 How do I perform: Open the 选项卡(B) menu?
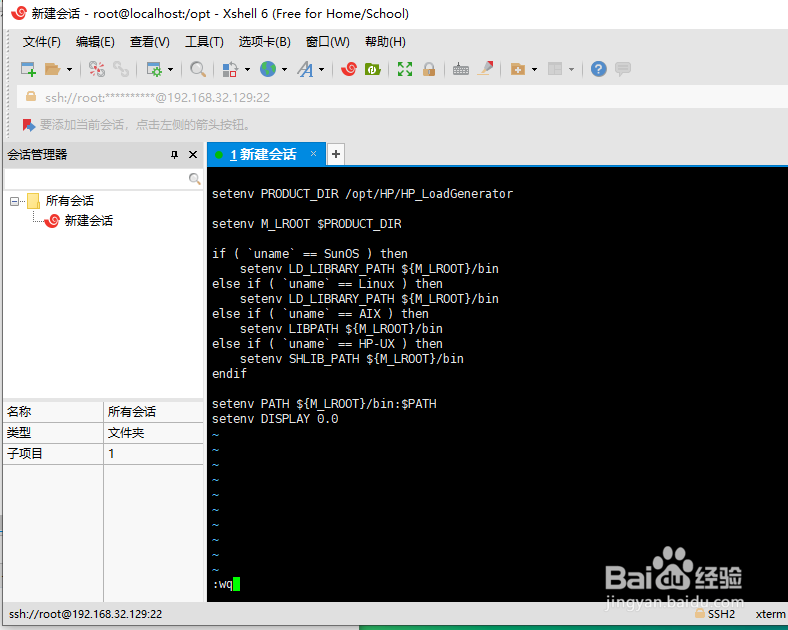(x=264, y=42)
